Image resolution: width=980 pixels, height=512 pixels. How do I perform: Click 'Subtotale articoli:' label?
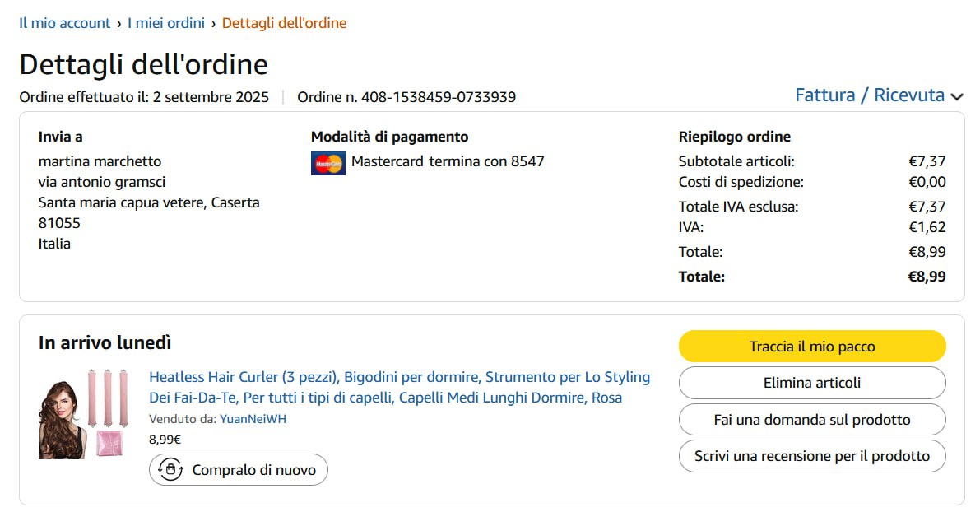(x=736, y=161)
